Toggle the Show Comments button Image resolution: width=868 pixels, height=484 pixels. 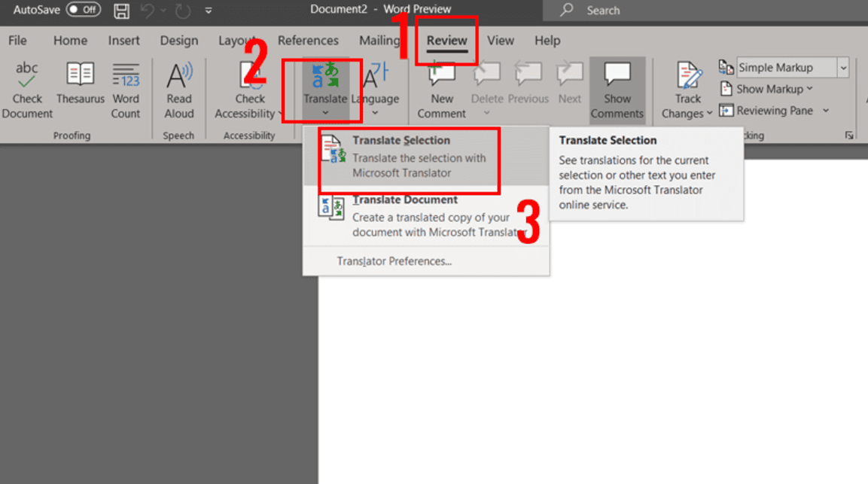pyautogui.click(x=617, y=90)
